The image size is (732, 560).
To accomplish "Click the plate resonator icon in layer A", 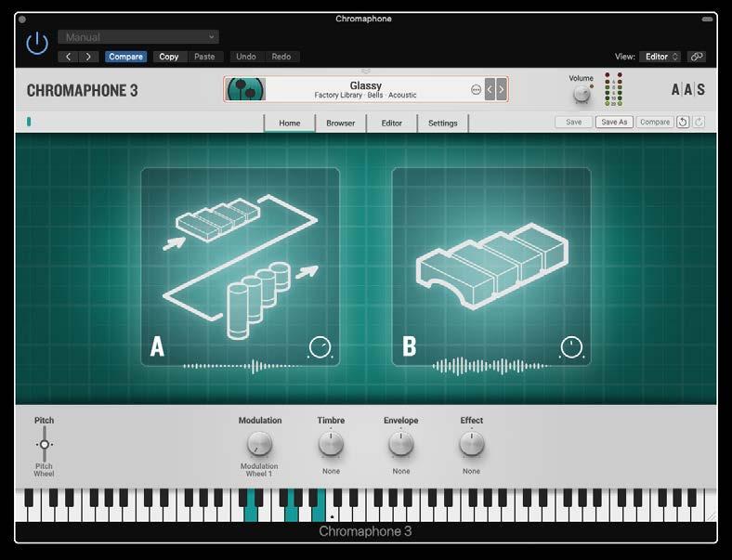I will click(218, 219).
